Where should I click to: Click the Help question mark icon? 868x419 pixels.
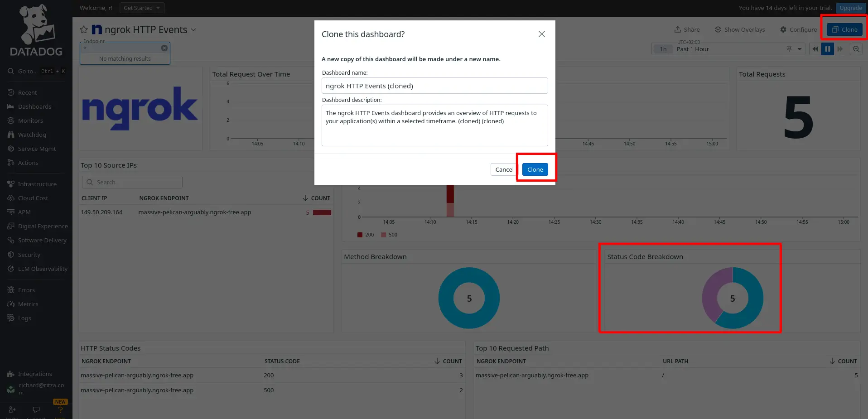[x=60, y=409]
